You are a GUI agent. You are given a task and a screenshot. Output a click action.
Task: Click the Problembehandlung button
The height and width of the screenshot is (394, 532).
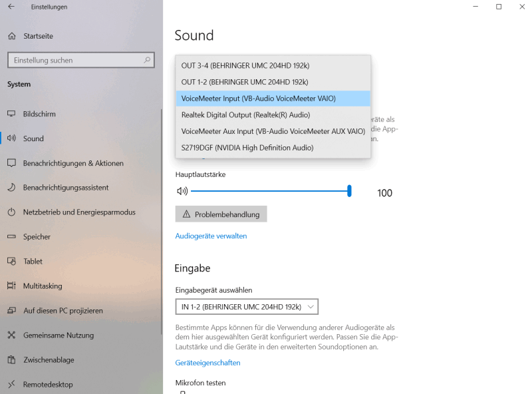(x=221, y=214)
